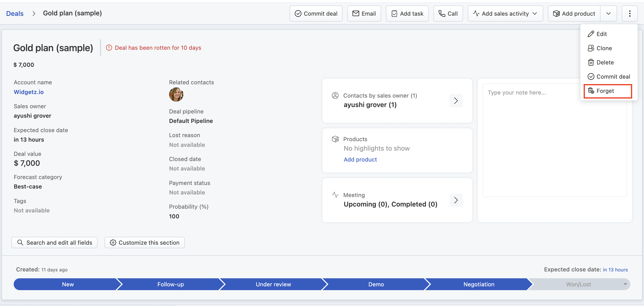This screenshot has width=644, height=306.
Task: Click the related contact avatar photo
Action: pos(176,94)
